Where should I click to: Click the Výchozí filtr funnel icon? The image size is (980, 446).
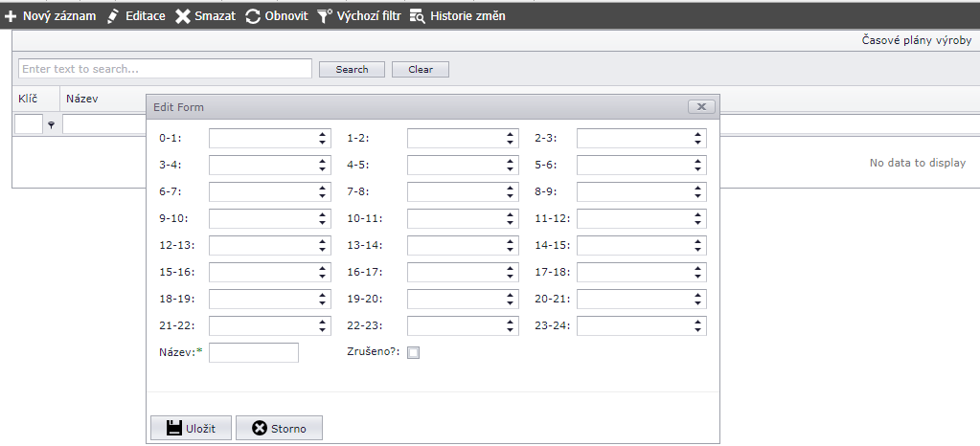click(x=326, y=16)
